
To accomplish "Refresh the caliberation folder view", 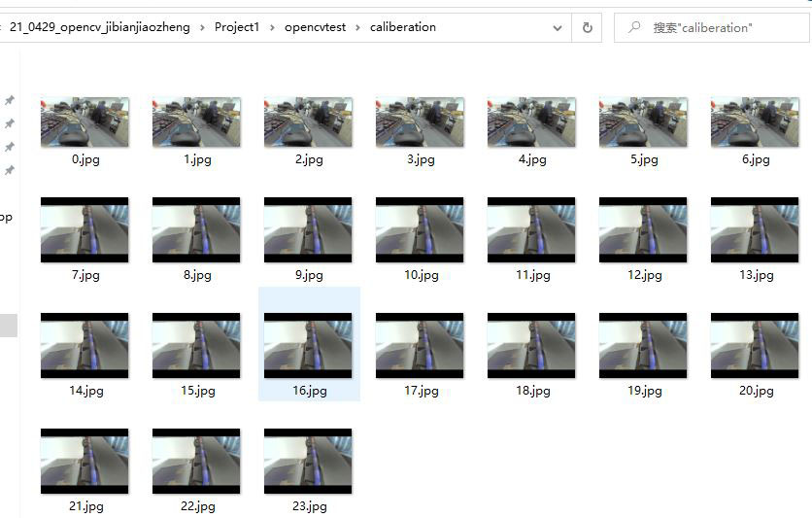I will click(587, 28).
